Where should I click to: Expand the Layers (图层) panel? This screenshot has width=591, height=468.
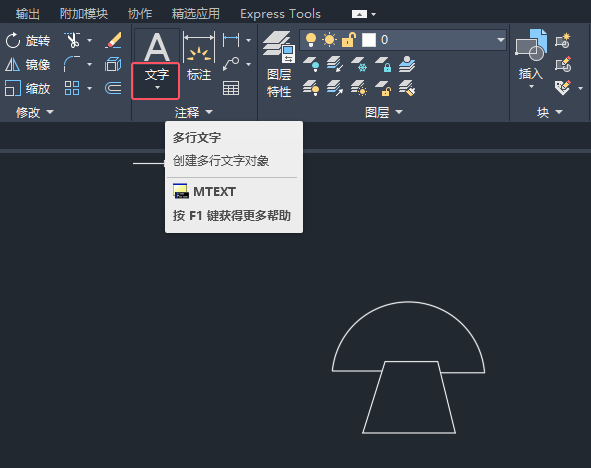(384, 112)
